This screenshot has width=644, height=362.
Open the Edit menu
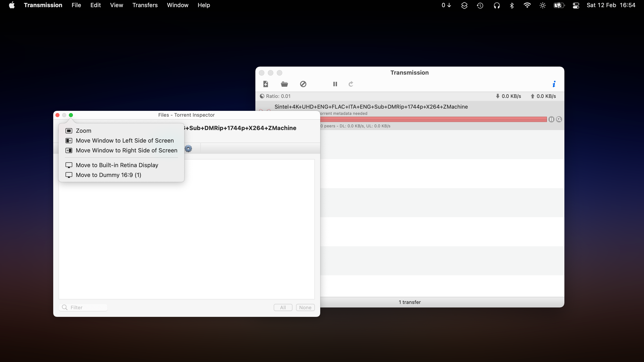pyautogui.click(x=95, y=5)
